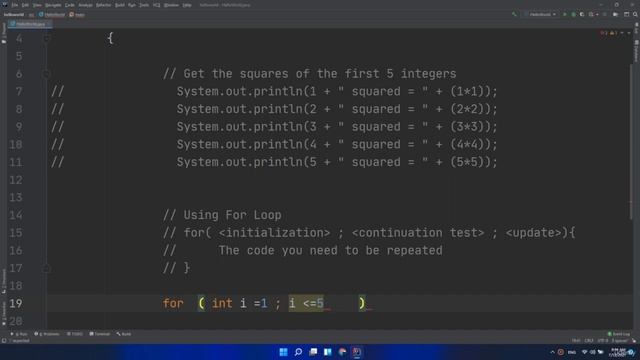Image resolution: width=640 pixels, height=360 pixels.
Task: Click the Windows Start button
Action: (283, 352)
